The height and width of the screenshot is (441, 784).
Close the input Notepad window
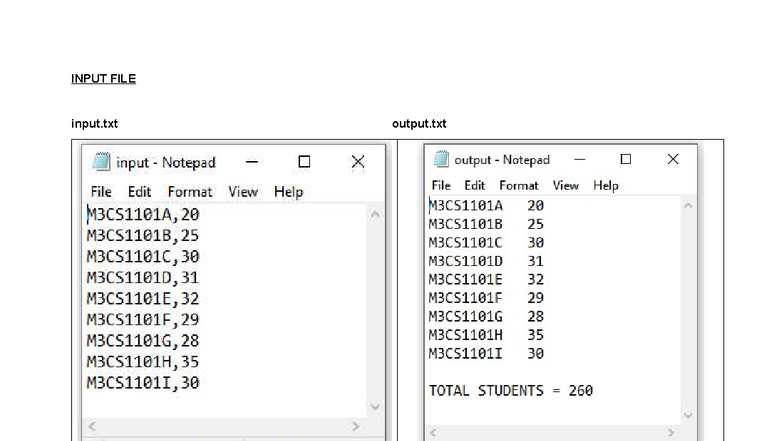(357, 162)
